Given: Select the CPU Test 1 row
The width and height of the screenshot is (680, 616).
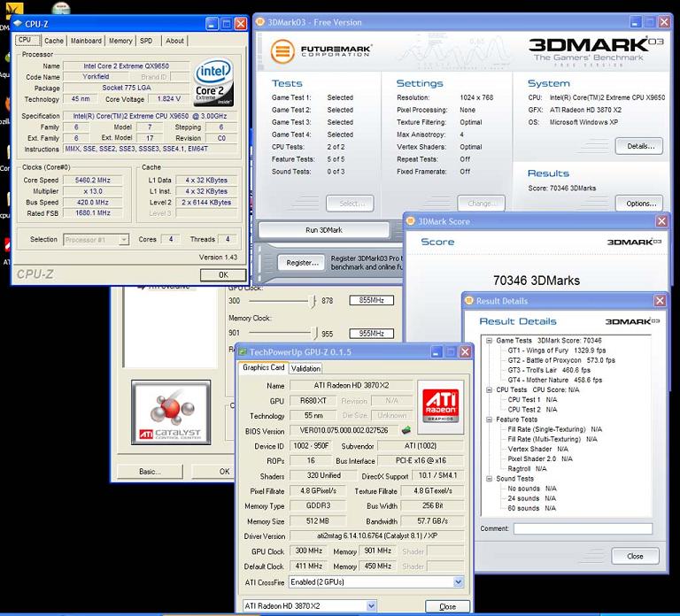Looking at the screenshot, I should click(x=532, y=400).
